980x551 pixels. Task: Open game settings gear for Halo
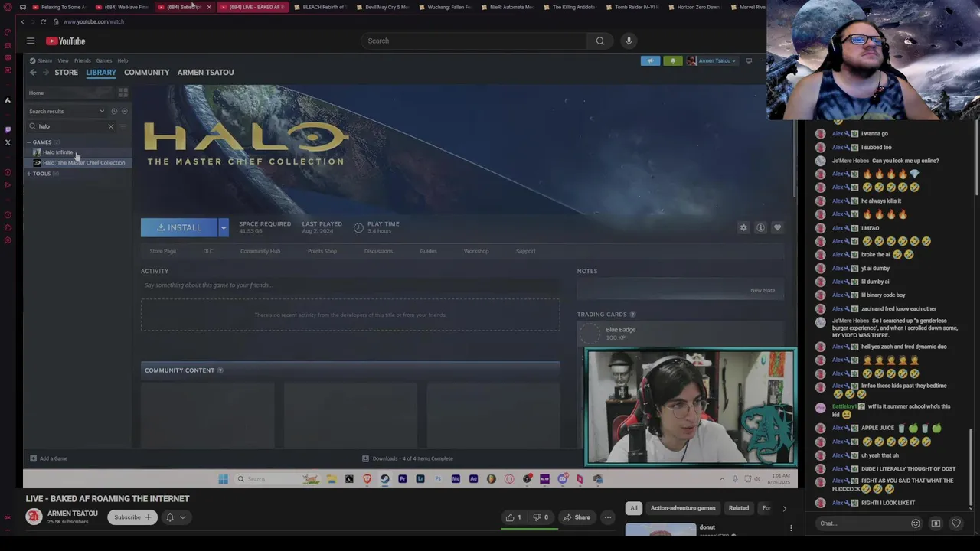(743, 227)
